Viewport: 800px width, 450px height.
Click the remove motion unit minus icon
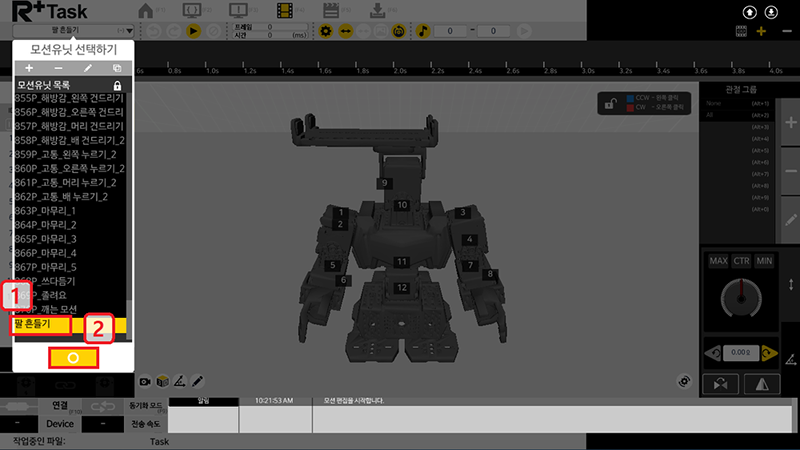(58, 68)
